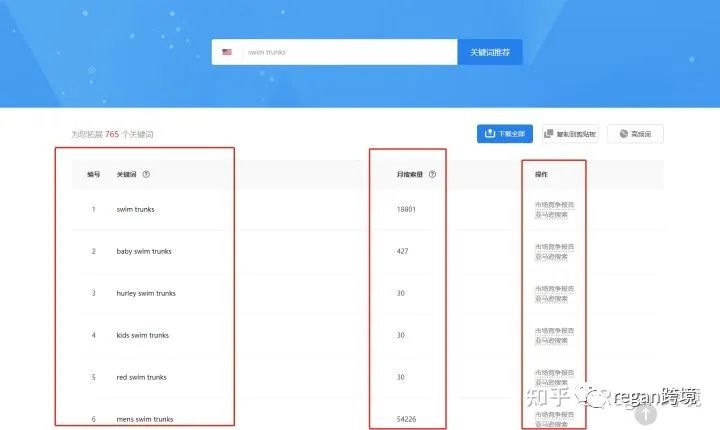
Task: Click the 关键词推荐 search button
Action: [489, 52]
